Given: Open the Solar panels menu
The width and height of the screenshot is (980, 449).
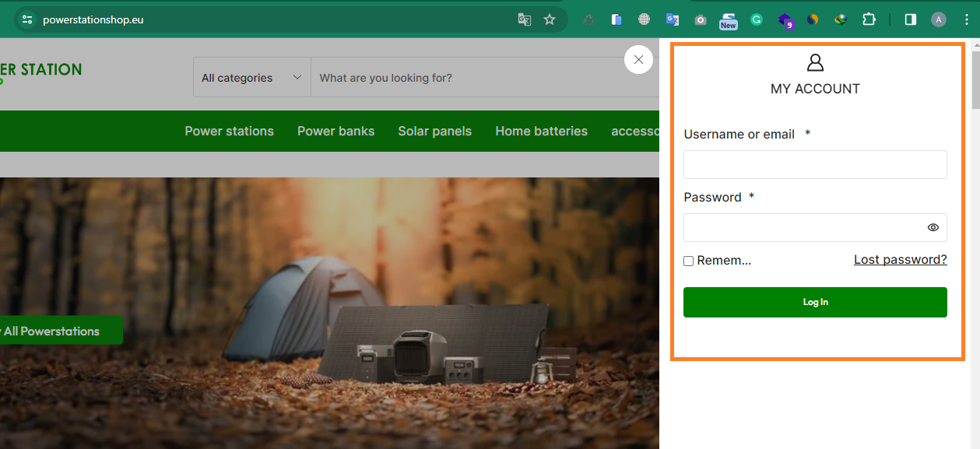Looking at the screenshot, I should pos(434,131).
